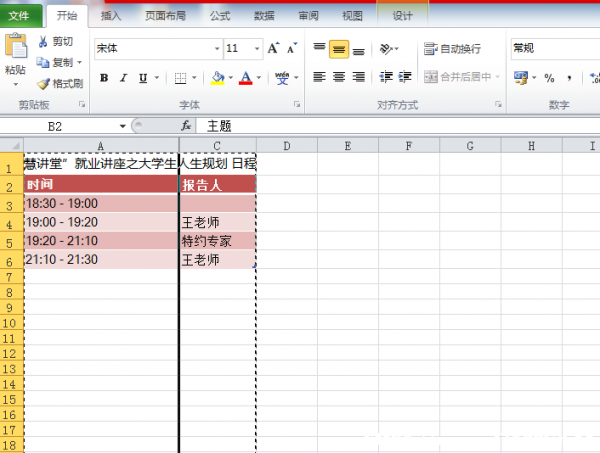The width and height of the screenshot is (600, 453).
Task: Open alignment group dialog launcher
Action: (x=498, y=104)
